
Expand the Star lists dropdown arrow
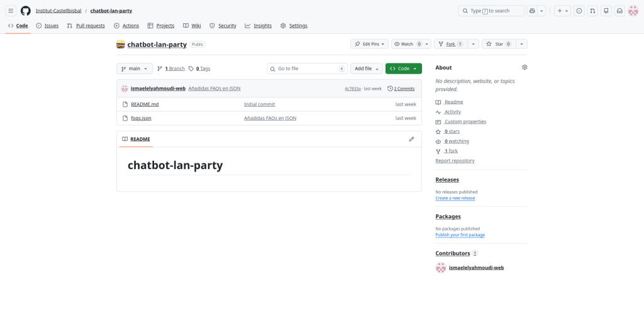(521, 44)
